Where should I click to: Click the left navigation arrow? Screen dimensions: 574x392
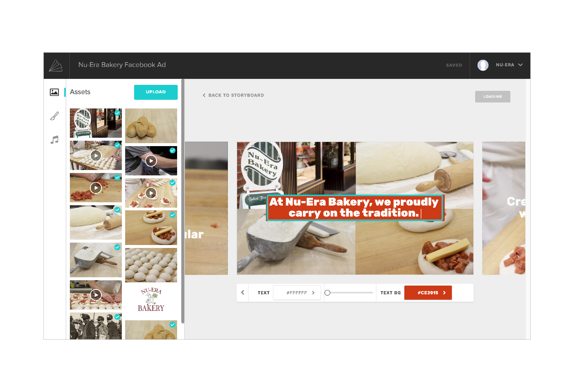pos(243,292)
